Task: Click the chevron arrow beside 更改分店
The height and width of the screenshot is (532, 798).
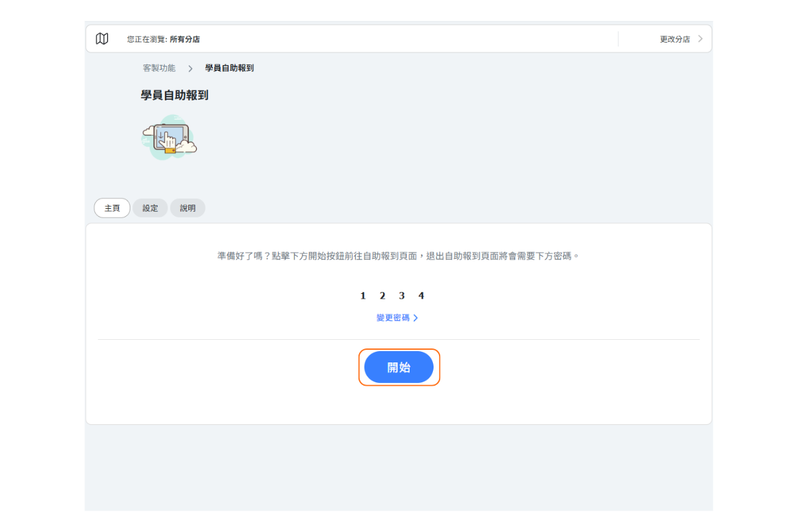Action: (x=700, y=39)
